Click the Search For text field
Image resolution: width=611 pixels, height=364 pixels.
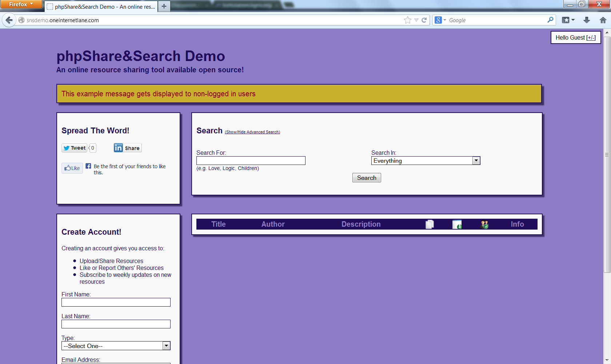coord(251,161)
